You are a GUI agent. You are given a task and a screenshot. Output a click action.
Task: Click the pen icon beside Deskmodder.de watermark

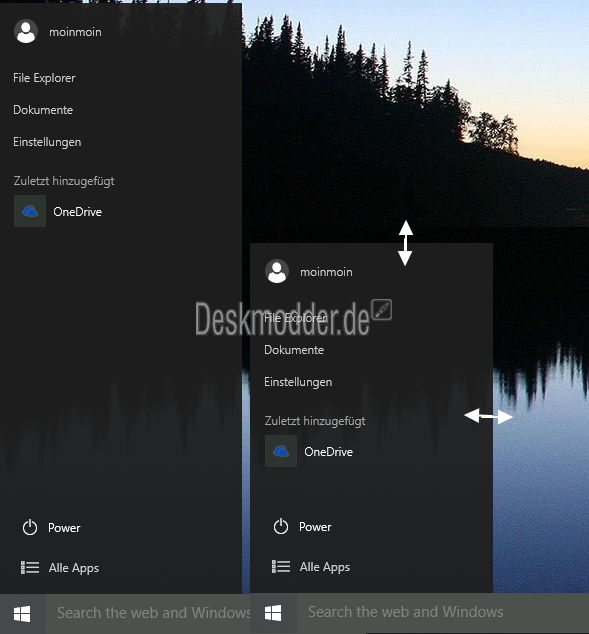pos(382,310)
